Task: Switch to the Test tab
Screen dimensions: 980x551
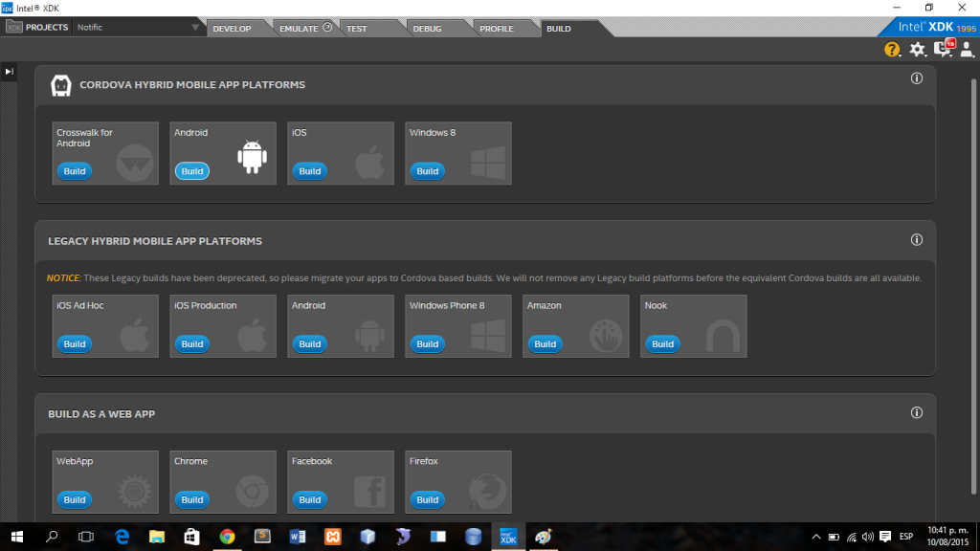Action: point(357,29)
